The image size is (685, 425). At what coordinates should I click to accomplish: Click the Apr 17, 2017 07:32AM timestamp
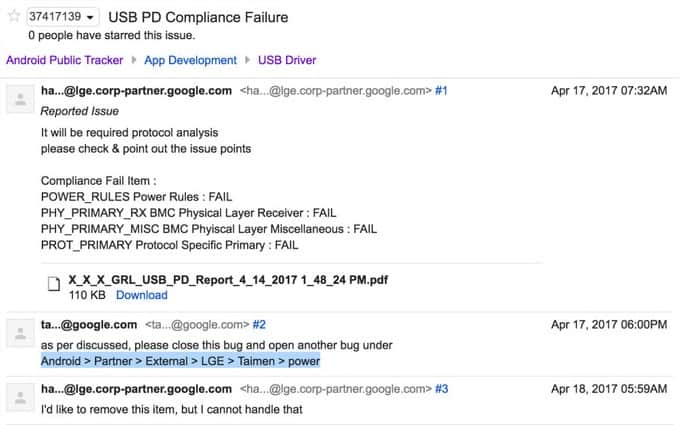pyautogui.click(x=609, y=90)
